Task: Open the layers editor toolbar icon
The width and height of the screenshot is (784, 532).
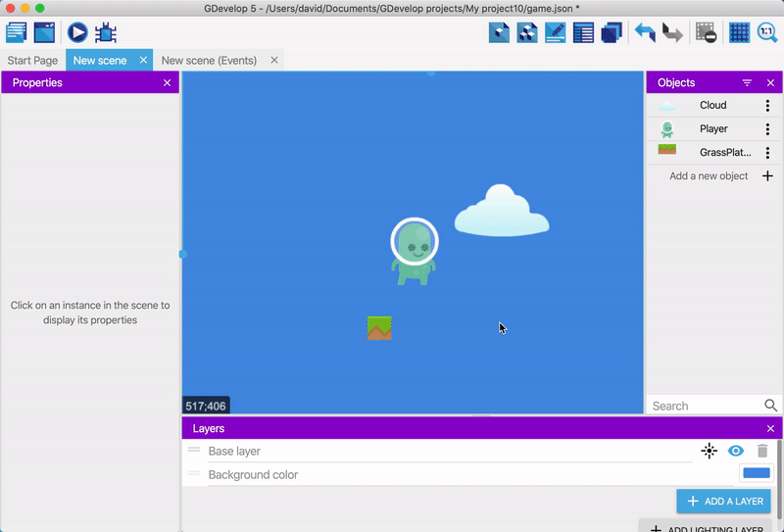Action: (612, 32)
